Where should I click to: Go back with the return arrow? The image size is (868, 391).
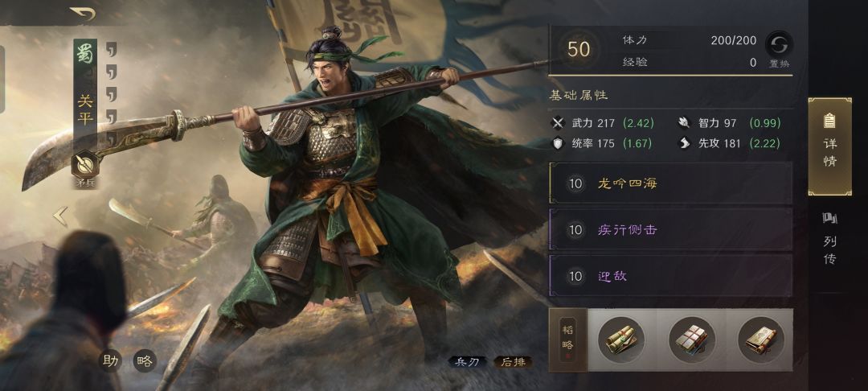pyautogui.click(x=83, y=14)
